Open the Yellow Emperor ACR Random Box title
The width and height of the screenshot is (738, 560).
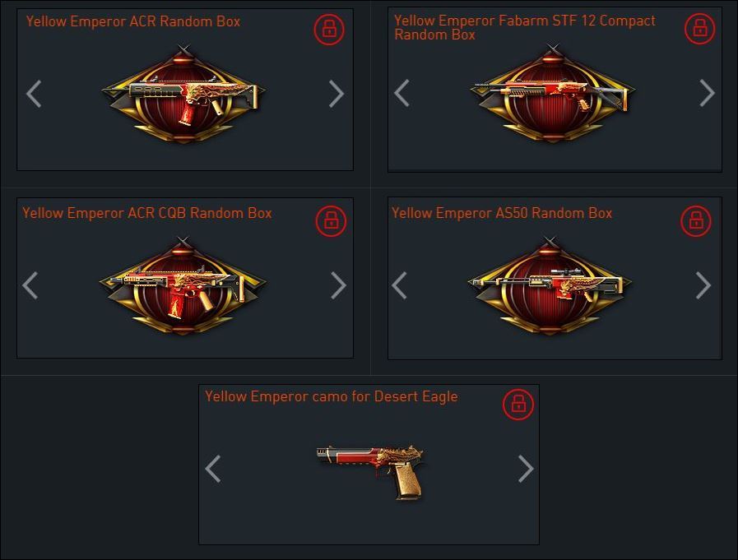coord(133,21)
